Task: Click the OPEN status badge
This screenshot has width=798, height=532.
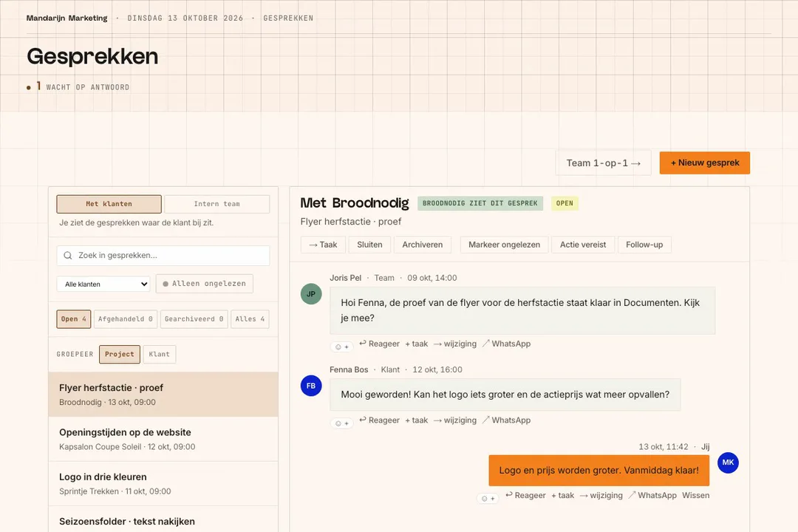Action: coord(565,203)
